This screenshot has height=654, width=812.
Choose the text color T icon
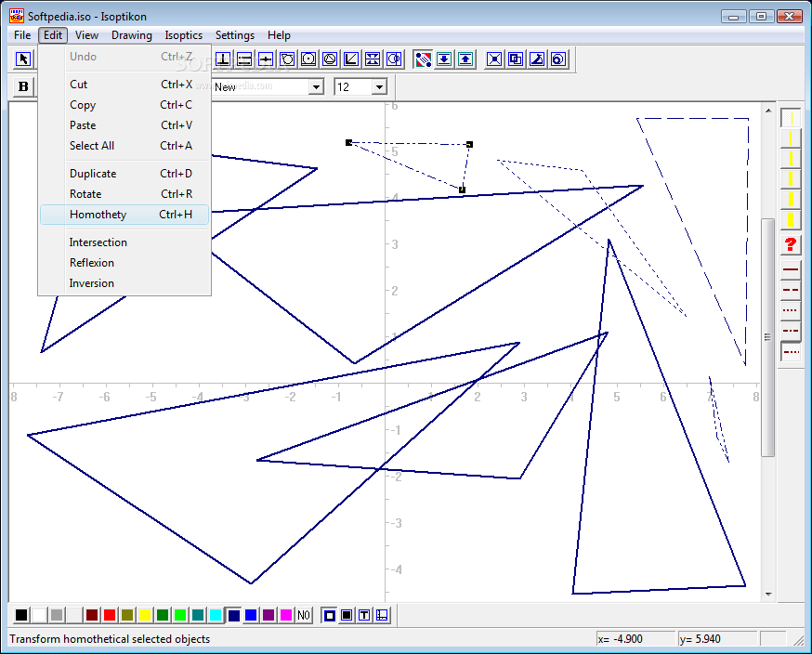click(364, 615)
